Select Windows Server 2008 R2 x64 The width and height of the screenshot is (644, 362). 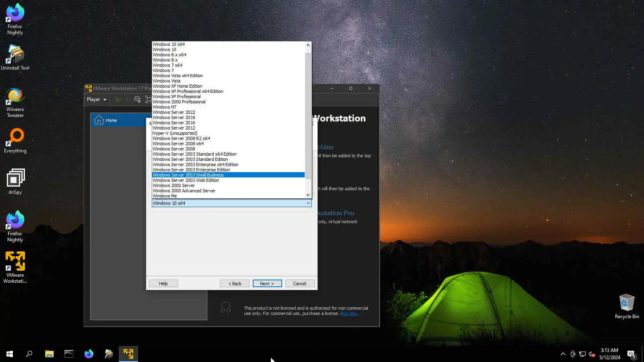click(228, 138)
